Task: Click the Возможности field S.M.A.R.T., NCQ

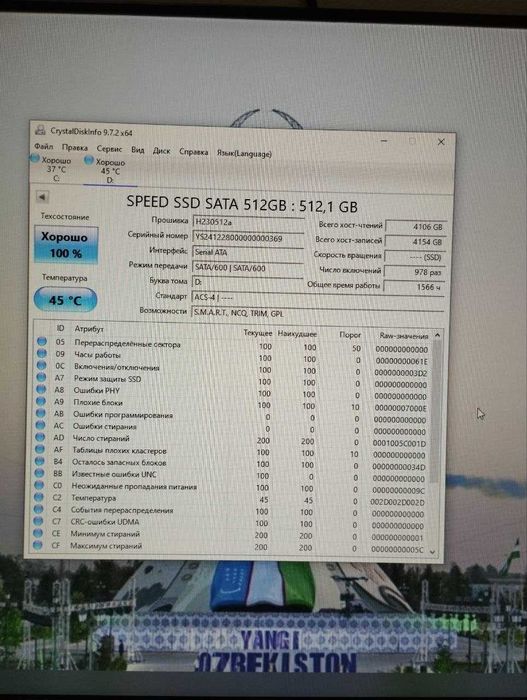Action: coord(317,313)
